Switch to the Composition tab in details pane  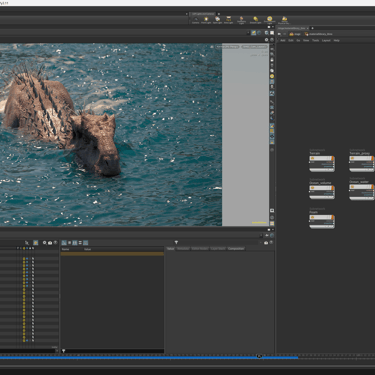click(x=236, y=249)
